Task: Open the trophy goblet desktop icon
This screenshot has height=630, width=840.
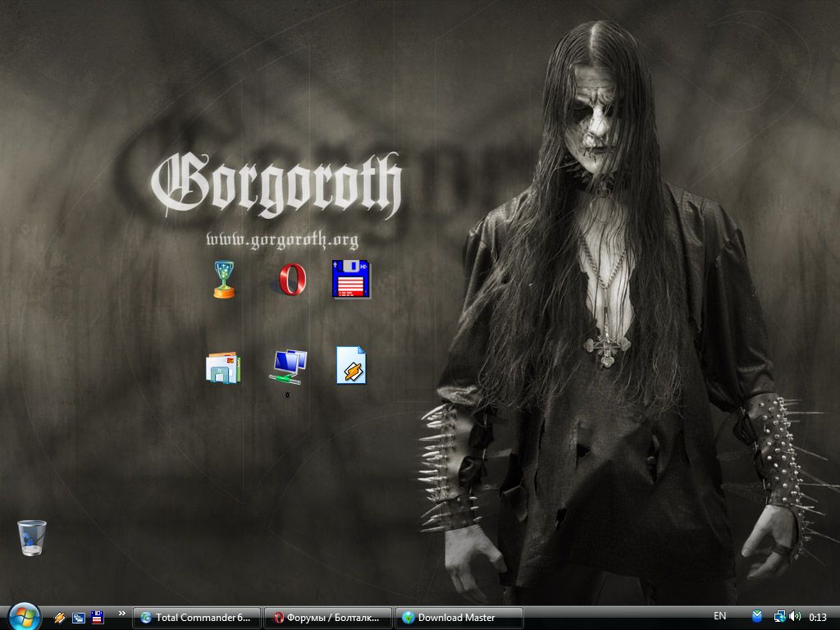Action: (x=223, y=279)
